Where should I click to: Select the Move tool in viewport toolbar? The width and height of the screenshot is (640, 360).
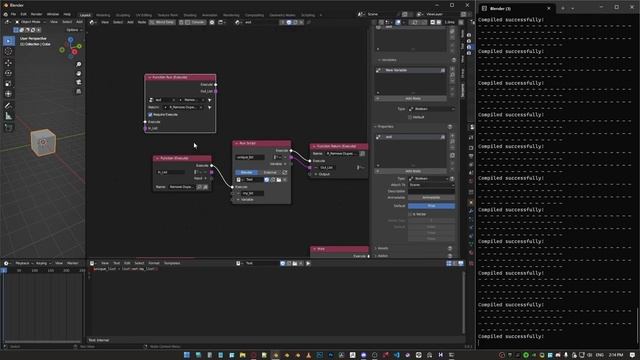tap(8, 62)
